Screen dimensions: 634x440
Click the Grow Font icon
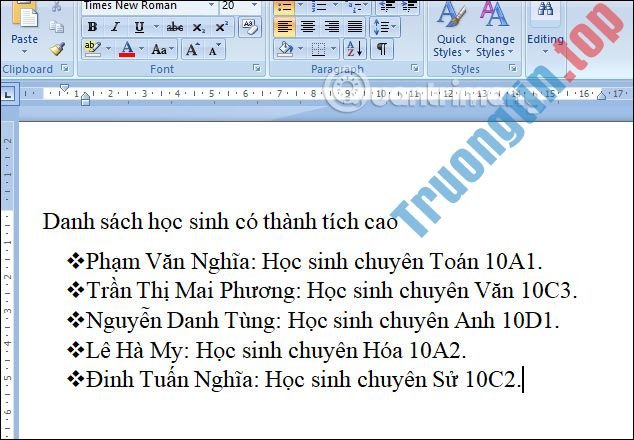point(192,50)
